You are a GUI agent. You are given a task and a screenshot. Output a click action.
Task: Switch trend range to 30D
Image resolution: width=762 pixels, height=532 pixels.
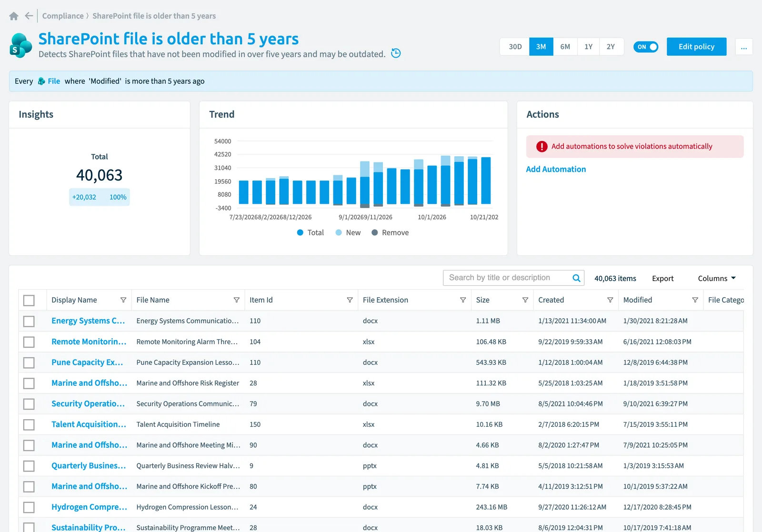[x=515, y=47]
